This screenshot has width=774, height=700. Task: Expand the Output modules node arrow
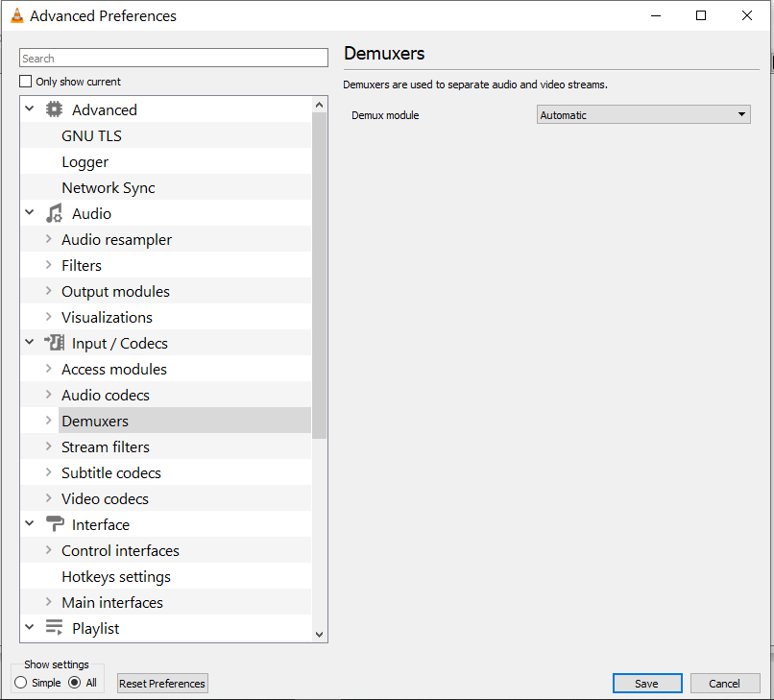click(48, 291)
